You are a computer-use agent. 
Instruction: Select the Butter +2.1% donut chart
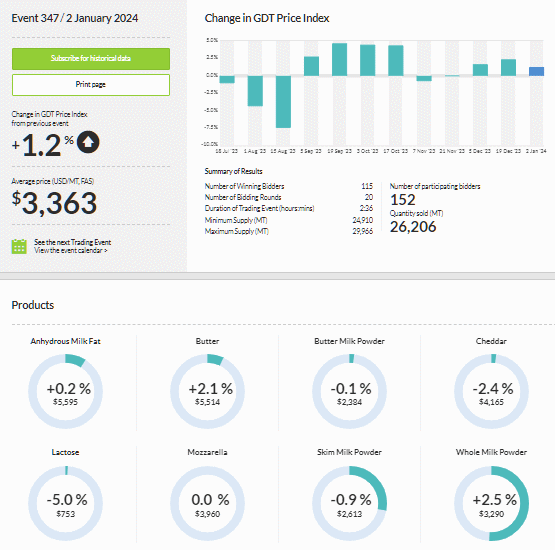[x=207, y=391]
